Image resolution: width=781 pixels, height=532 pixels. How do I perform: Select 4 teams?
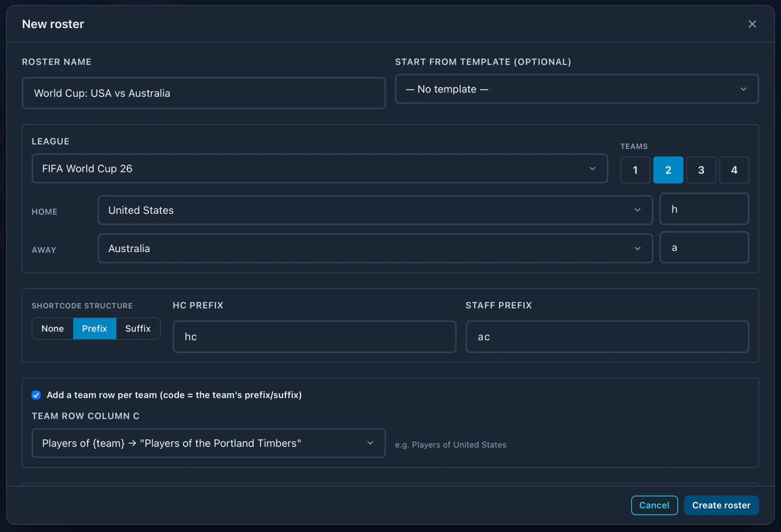coord(734,170)
